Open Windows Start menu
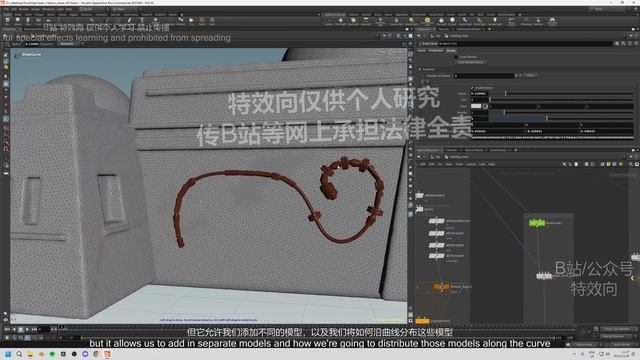 tap(8, 354)
